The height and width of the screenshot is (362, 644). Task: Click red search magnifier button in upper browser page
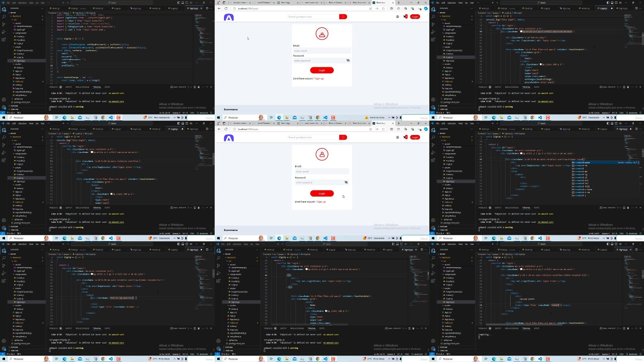point(343,16)
